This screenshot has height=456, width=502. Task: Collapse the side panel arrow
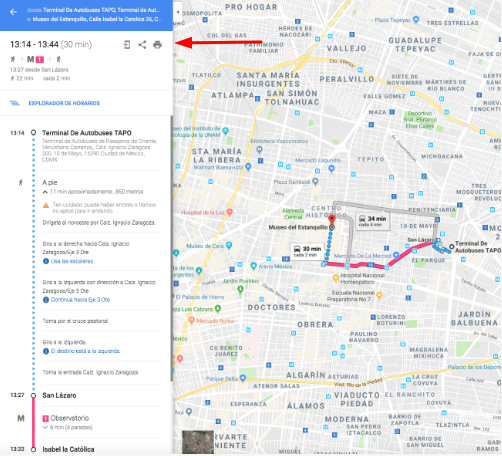[178, 12]
